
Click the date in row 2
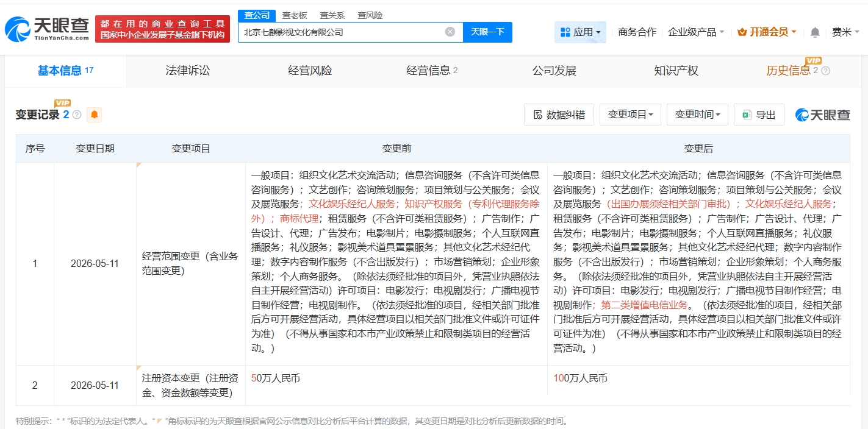tap(95, 385)
